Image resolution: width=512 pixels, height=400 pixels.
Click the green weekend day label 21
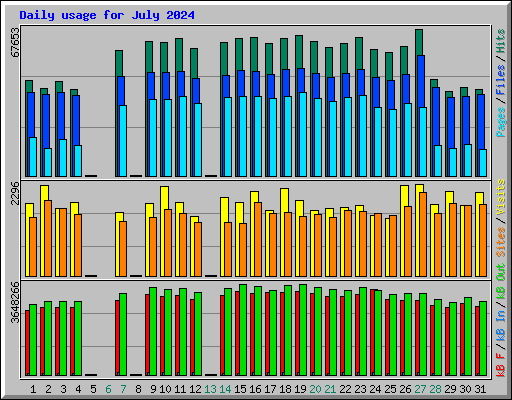[330, 389]
